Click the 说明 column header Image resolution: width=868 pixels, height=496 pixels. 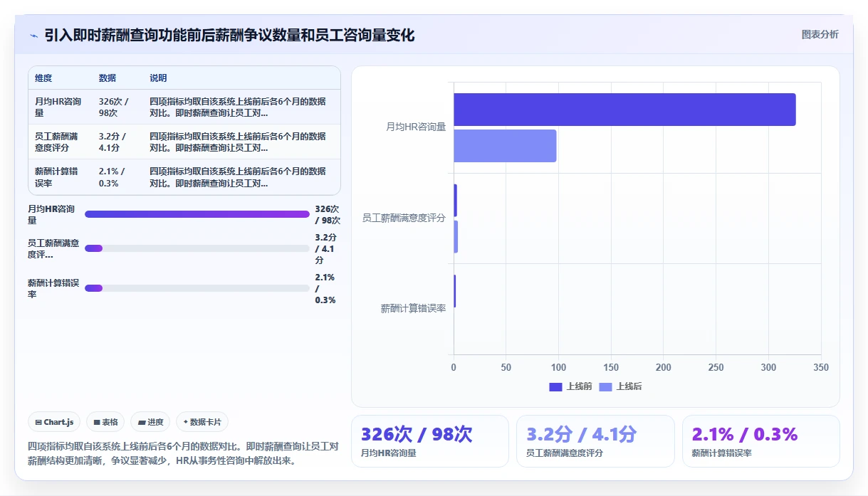pos(158,78)
